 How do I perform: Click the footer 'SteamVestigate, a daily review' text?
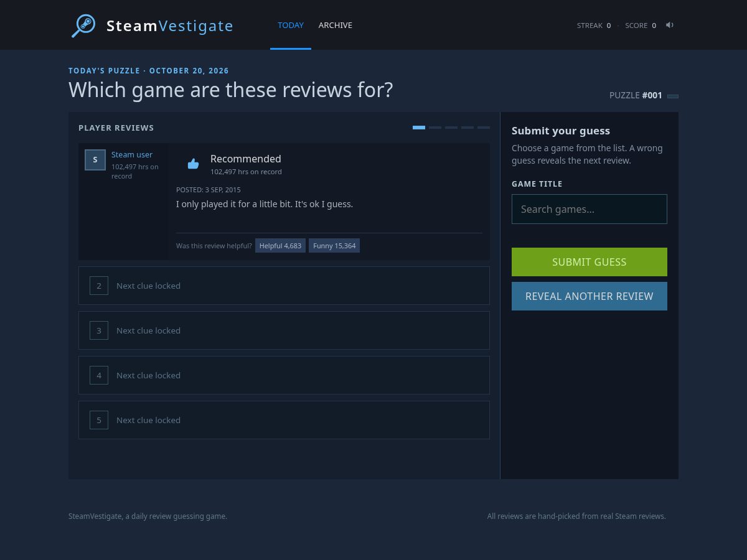tap(148, 516)
